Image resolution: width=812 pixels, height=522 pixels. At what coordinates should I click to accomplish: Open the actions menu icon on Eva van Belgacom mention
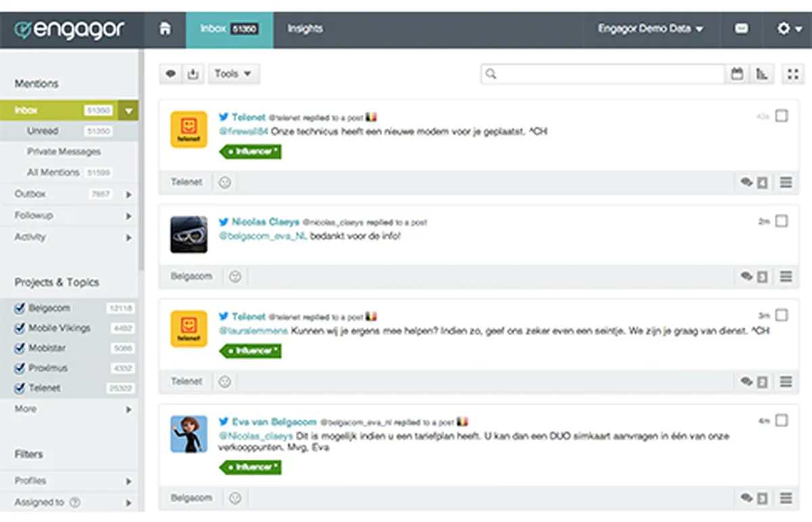(x=786, y=498)
